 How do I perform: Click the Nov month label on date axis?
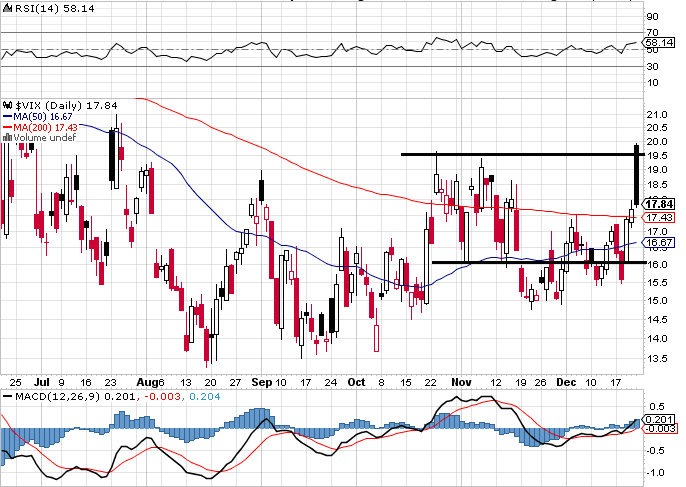pos(461,382)
